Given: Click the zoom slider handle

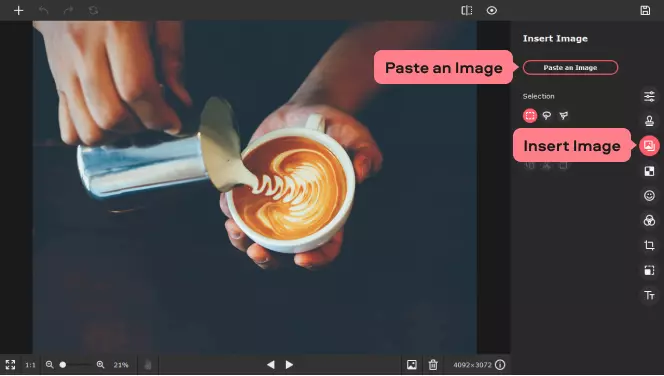Looking at the screenshot, I should [63, 365].
